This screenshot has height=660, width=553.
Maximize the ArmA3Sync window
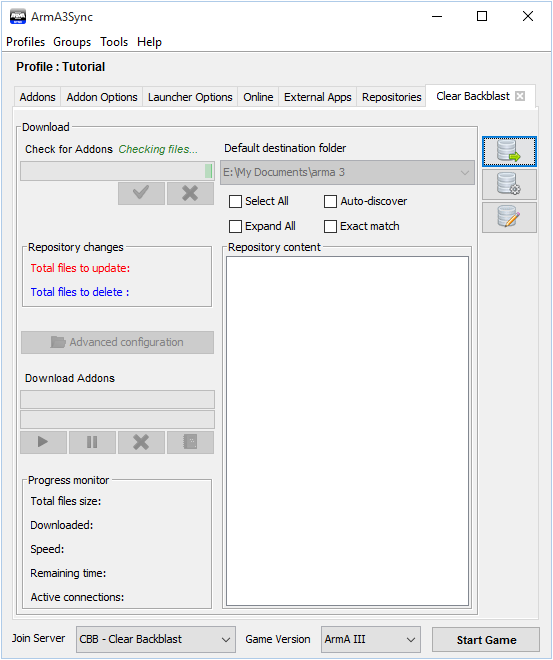tap(482, 17)
